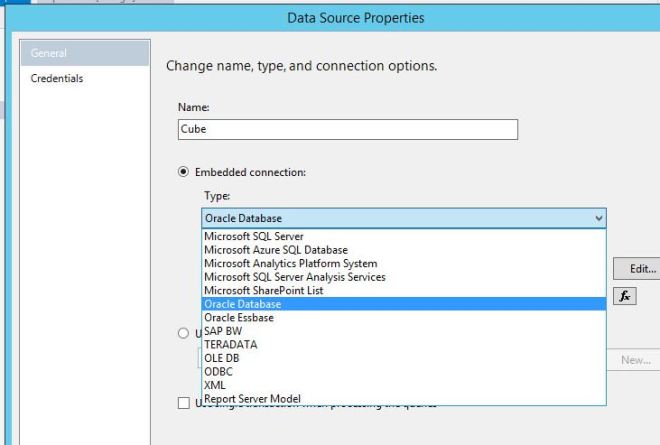Choose OLE DB from type list
The height and width of the screenshot is (445, 660).
click(221, 358)
